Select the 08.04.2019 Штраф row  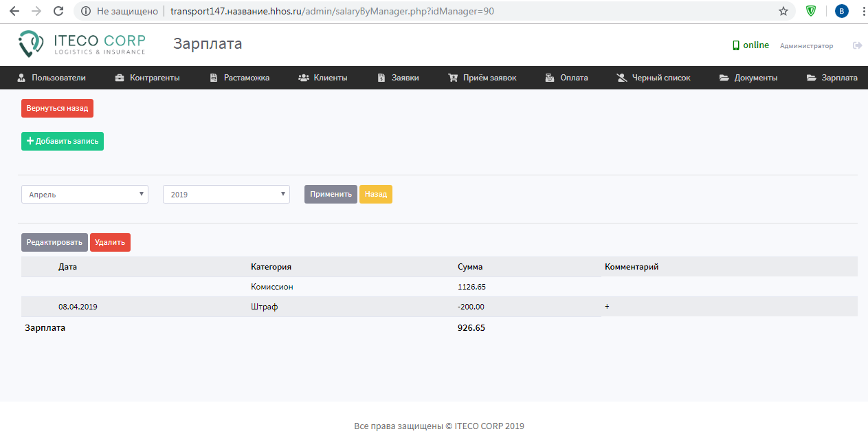click(x=439, y=307)
